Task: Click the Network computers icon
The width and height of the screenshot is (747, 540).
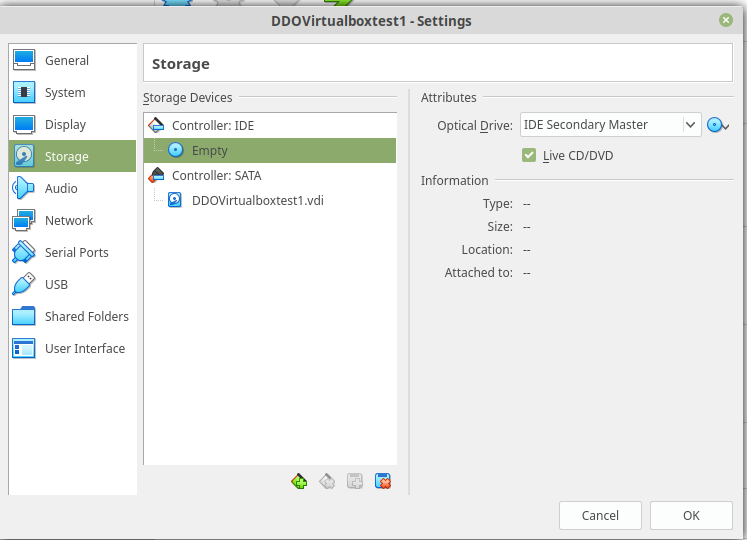Action: (24, 220)
